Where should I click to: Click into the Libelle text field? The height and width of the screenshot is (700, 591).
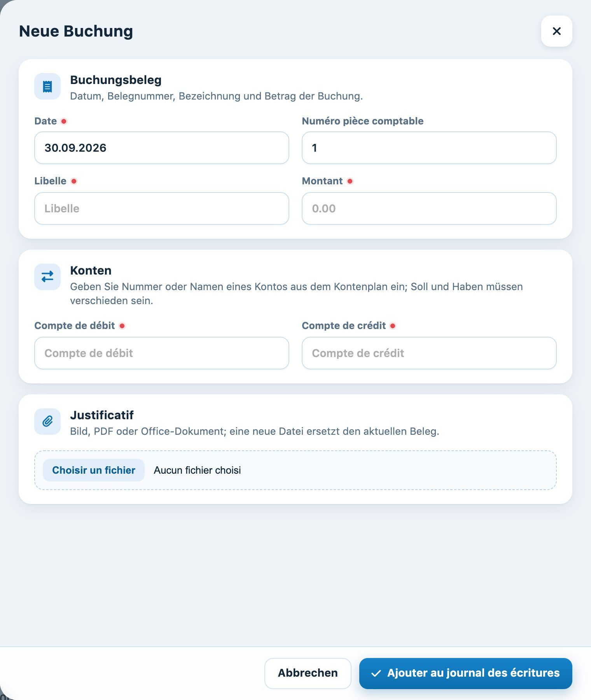click(x=162, y=208)
